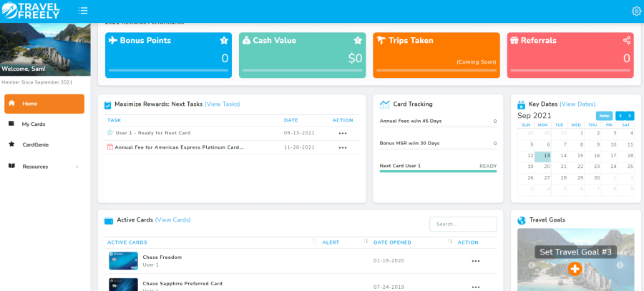Click the calendar icon beside Annual Fee task
Image resolution: width=644 pixels, height=291 pixels.
109,147
